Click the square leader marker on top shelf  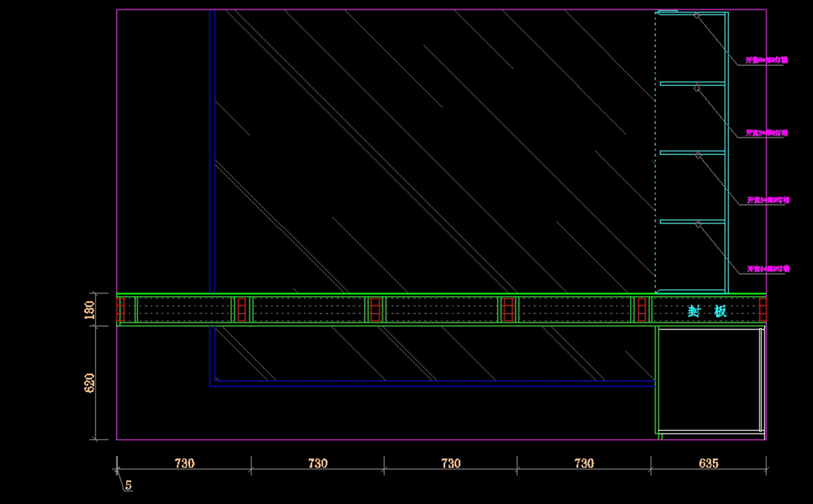click(x=696, y=16)
